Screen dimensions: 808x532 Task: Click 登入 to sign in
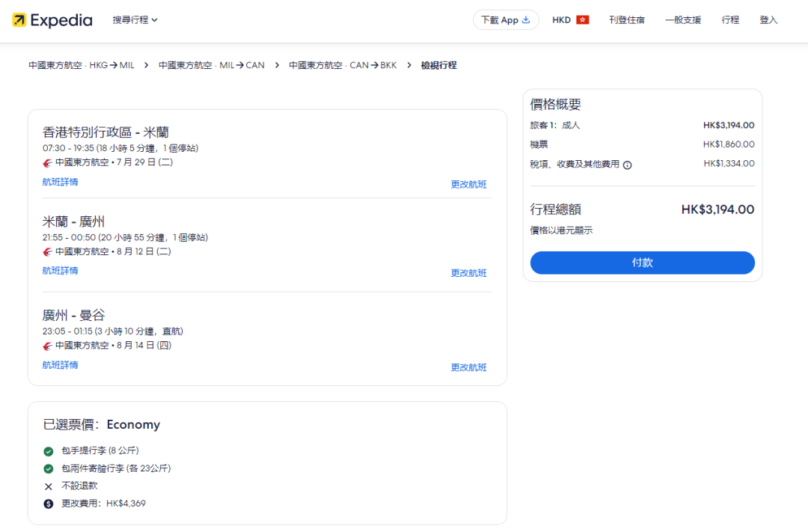768,20
